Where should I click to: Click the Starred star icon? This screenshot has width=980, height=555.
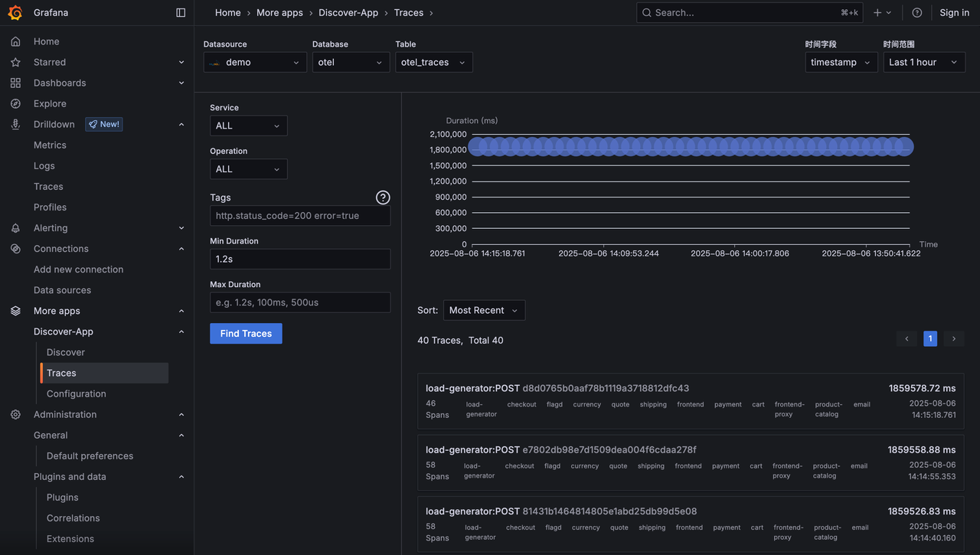[x=15, y=62]
